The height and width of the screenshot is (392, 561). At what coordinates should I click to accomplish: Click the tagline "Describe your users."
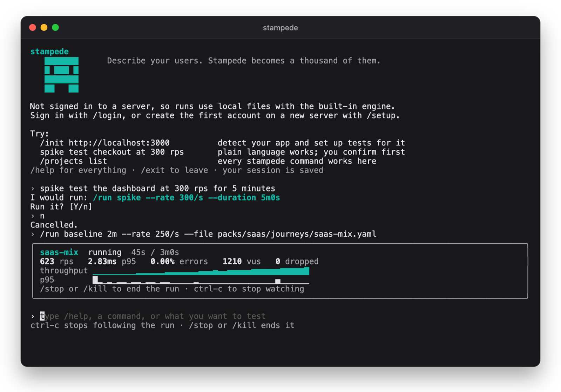(155, 61)
